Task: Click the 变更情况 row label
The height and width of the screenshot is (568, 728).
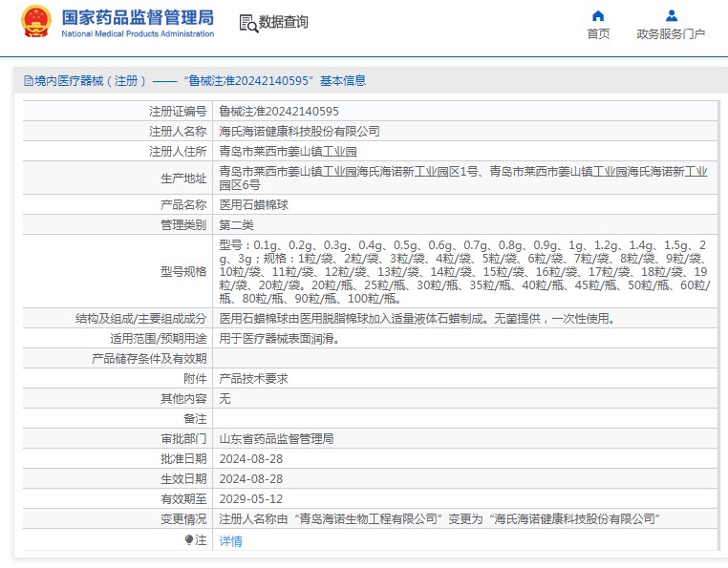Action: click(183, 518)
